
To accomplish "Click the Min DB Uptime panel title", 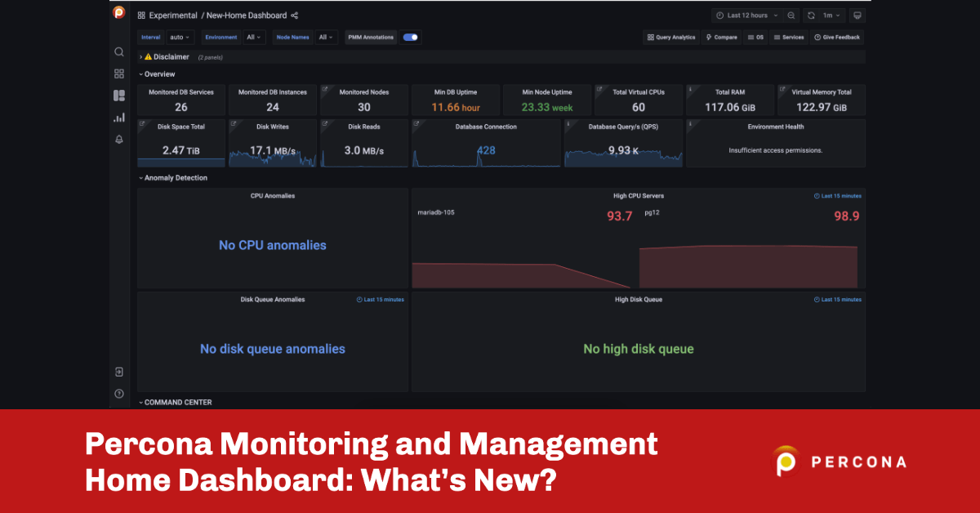I will tap(456, 92).
